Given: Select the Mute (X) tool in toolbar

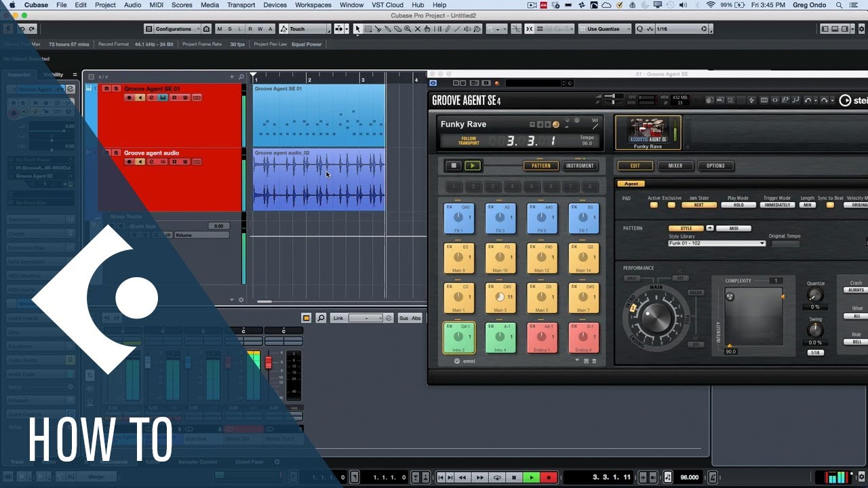Looking at the screenshot, I should point(418,29).
